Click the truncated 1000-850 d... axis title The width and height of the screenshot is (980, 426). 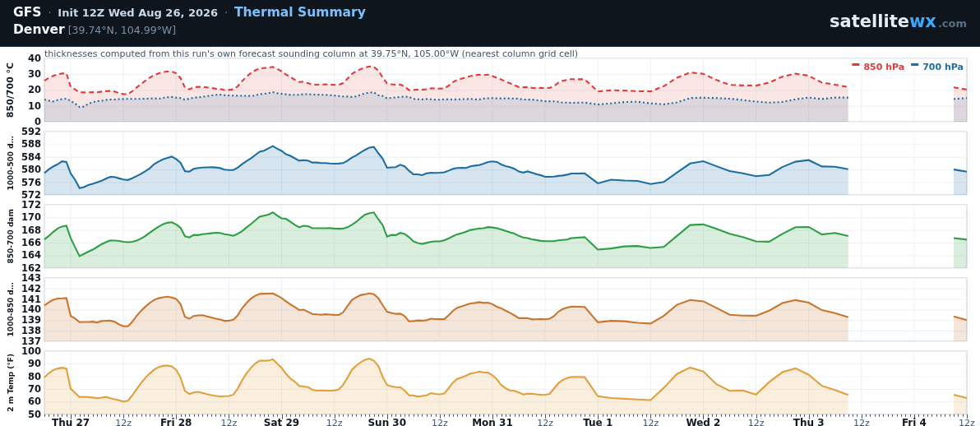point(10,308)
